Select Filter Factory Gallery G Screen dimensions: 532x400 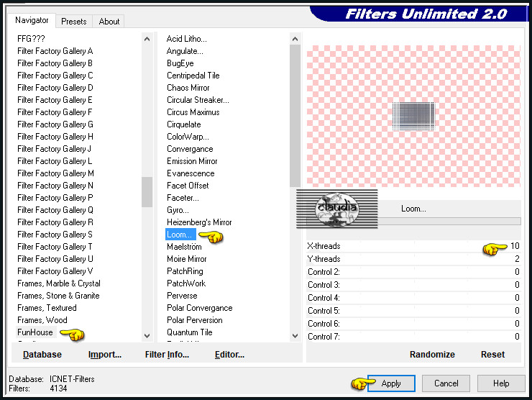[55, 124]
